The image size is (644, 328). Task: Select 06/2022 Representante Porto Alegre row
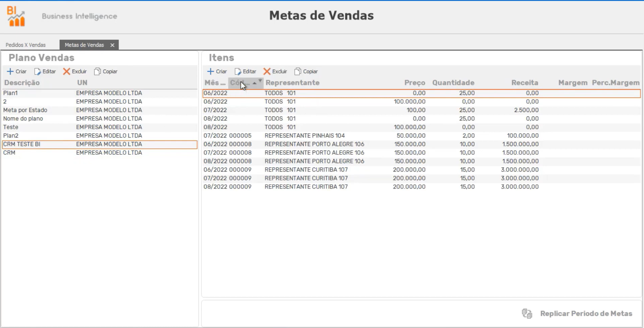tap(421, 144)
